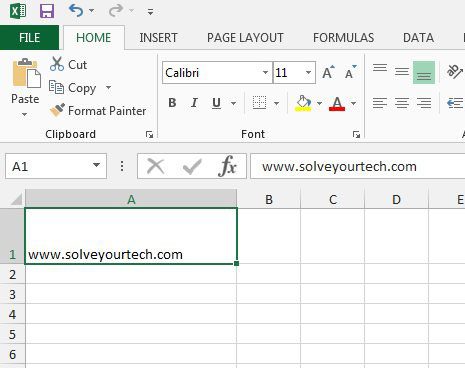Open the text Orientation tool
The width and height of the screenshot is (465, 368).
tap(455, 72)
